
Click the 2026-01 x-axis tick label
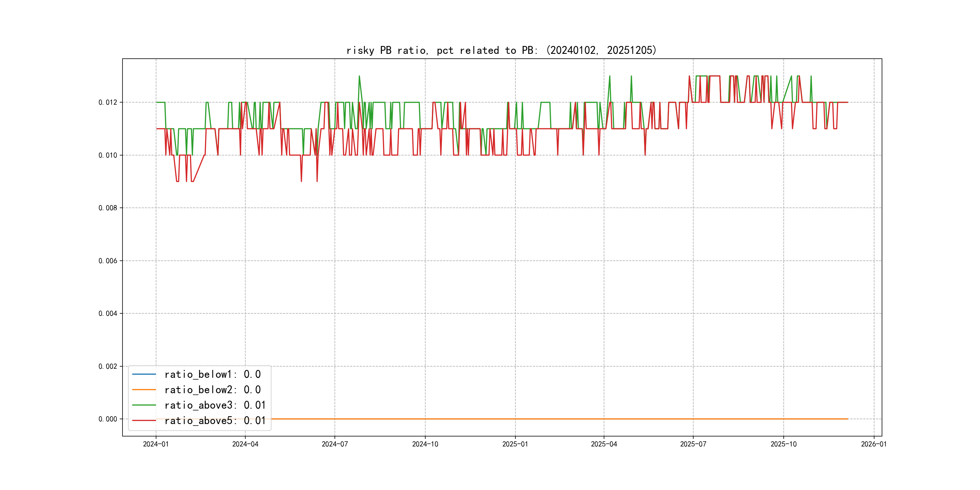(x=874, y=444)
